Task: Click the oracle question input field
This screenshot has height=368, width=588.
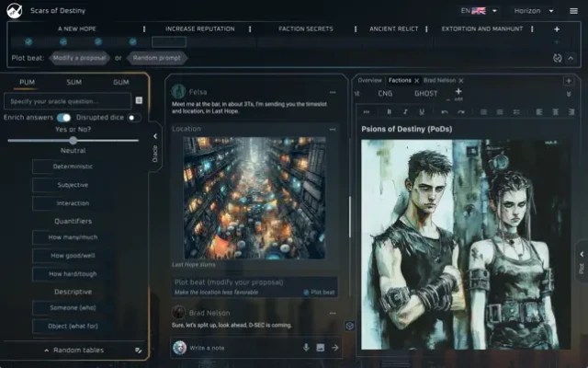Action: 69,100
